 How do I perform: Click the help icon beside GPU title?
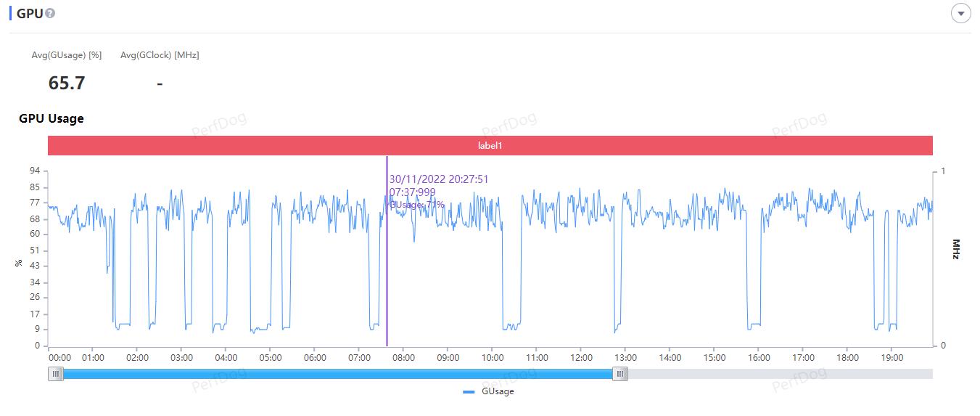coord(50,14)
